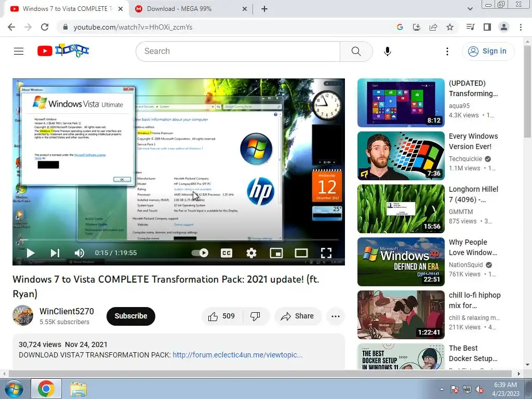Open the forum.eclectic4un.me download link
Image resolution: width=532 pixels, height=399 pixels.
tap(237, 355)
